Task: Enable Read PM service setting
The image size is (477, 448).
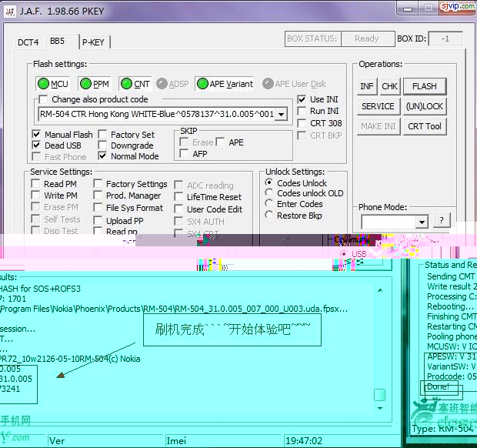Action: click(x=36, y=183)
